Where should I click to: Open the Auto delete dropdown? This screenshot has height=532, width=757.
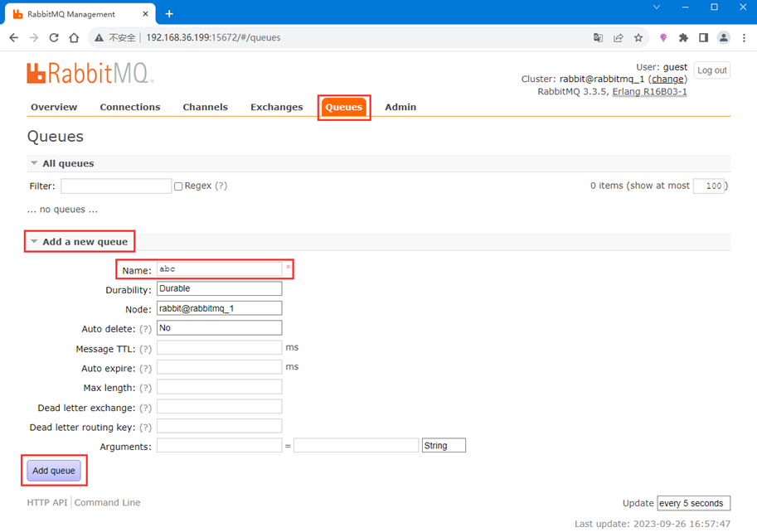(x=219, y=328)
